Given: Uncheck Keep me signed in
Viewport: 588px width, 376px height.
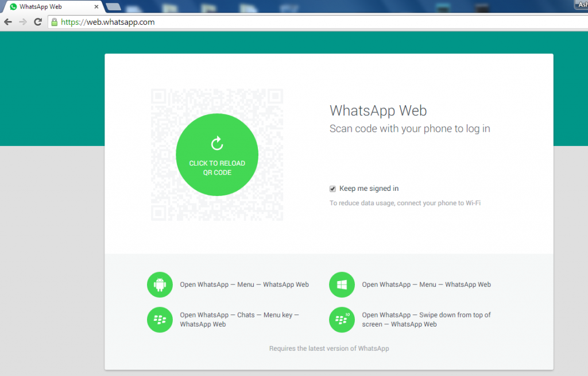Looking at the screenshot, I should 332,189.
